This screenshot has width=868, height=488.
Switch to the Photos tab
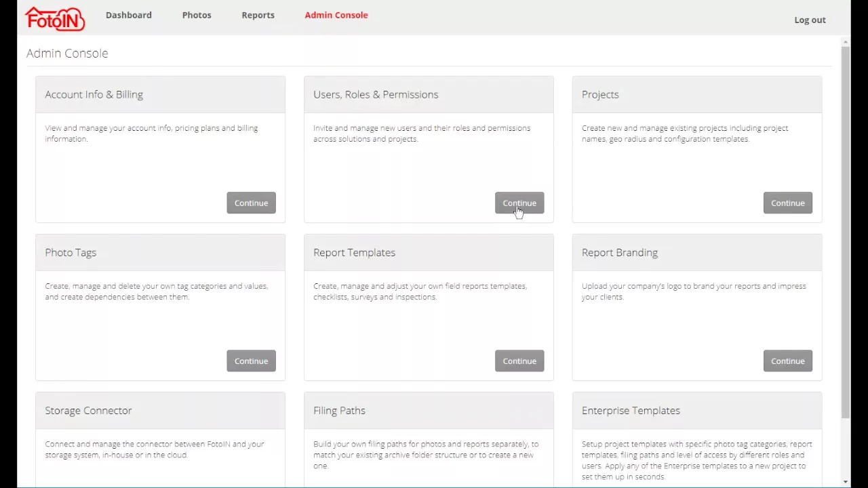point(197,15)
